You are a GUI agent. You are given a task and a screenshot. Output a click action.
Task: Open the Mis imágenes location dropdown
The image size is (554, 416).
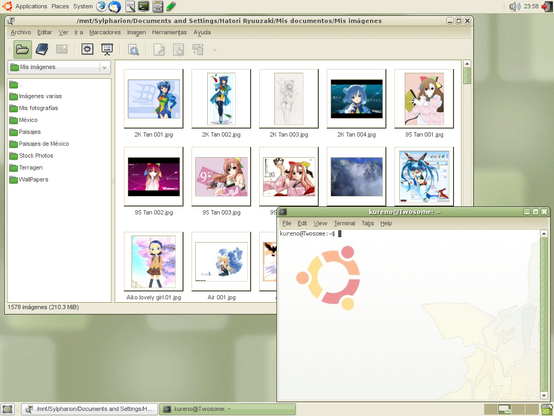coord(59,67)
